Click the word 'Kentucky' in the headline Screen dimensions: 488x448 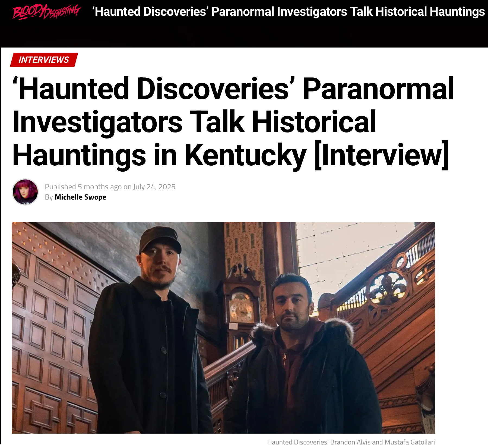[245, 155]
